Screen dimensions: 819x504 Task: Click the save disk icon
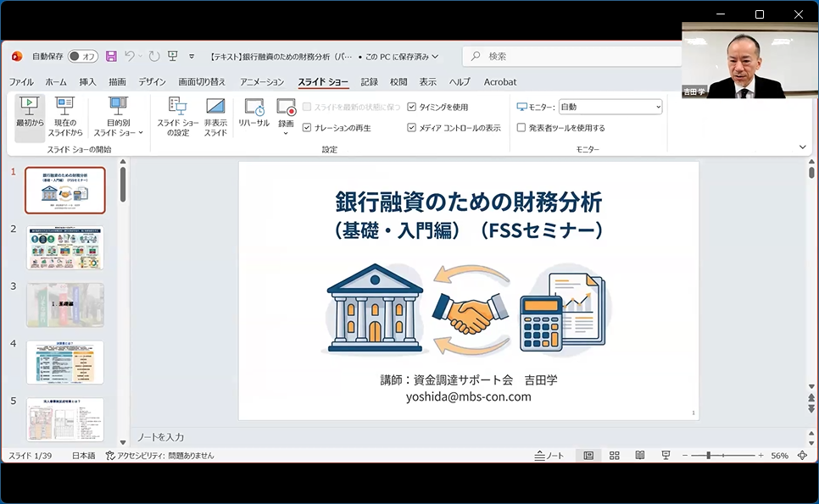point(111,57)
